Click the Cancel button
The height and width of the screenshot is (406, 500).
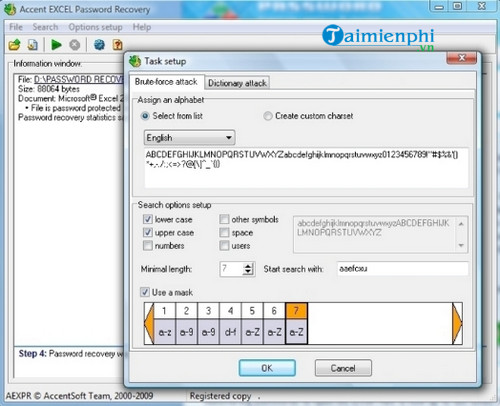point(343,368)
